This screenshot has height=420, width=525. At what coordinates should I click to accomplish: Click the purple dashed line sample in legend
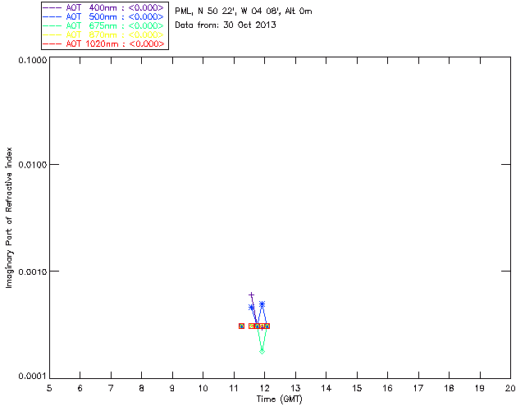52,7
